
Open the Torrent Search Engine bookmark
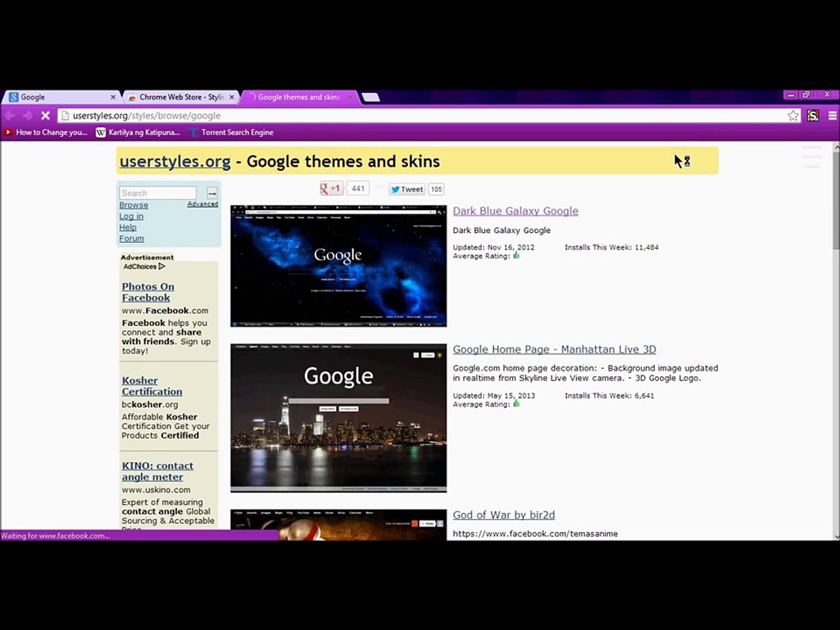[x=232, y=132]
